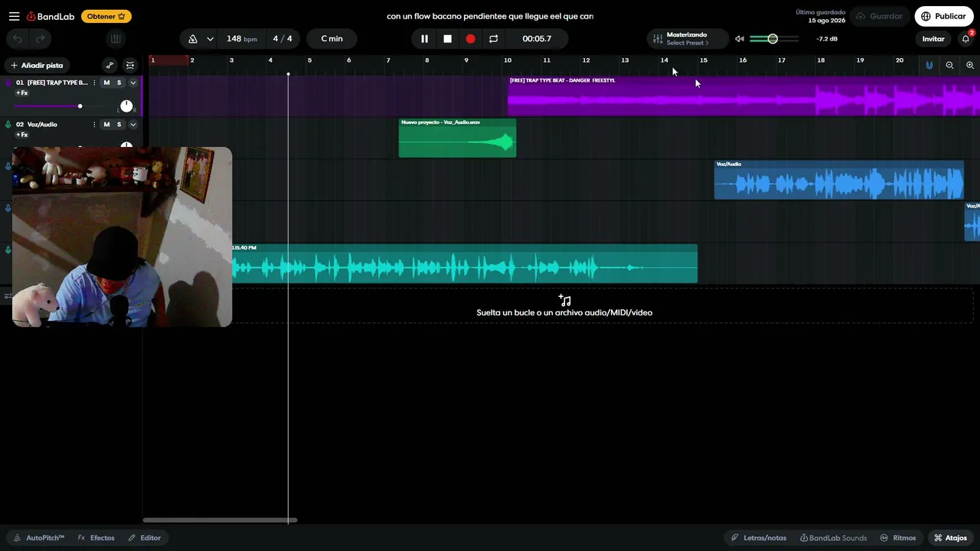Open BandLab Sounds panel
This screenshot has width=980, height=551.
click(x=834, y=538)
